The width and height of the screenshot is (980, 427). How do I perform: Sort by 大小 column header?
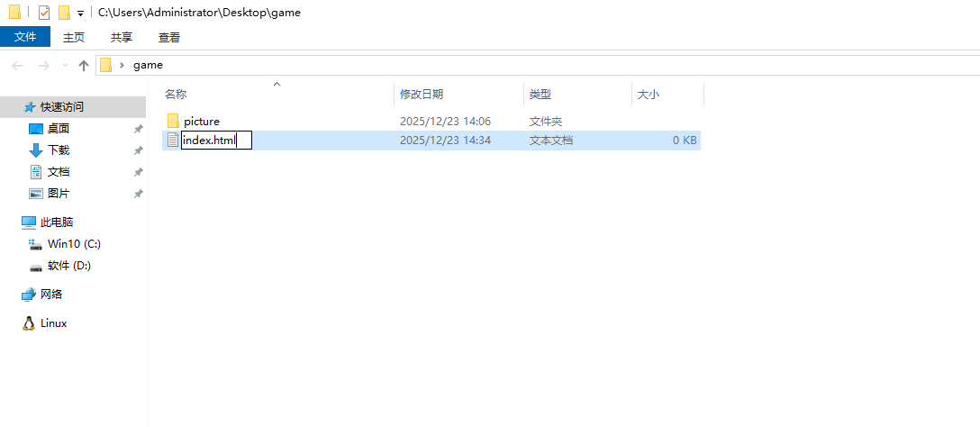pyautogui.click(x=649, y=95)
